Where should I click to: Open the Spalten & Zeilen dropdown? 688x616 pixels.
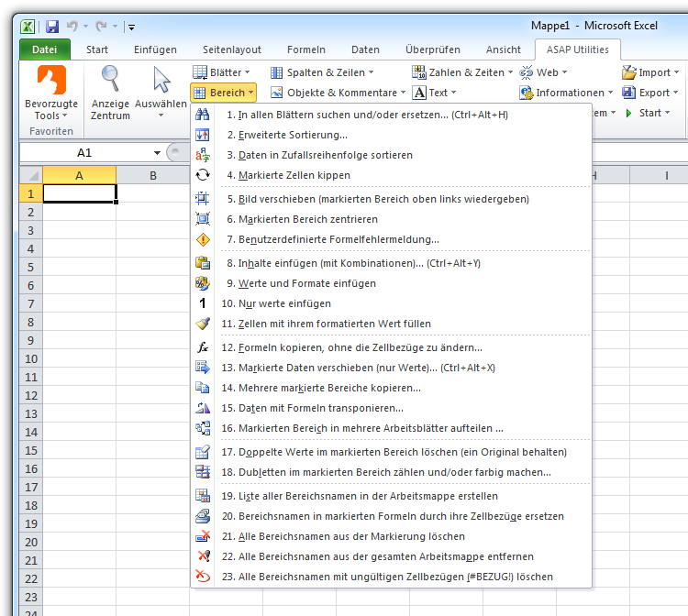322,72
